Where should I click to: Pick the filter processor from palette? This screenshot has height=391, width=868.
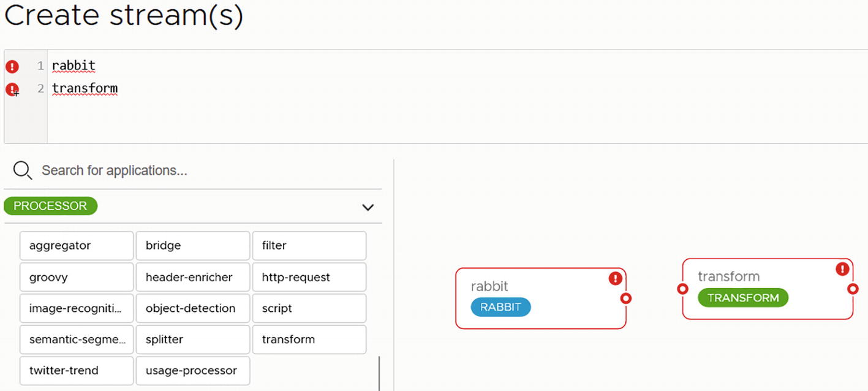(x=309, y=246)
